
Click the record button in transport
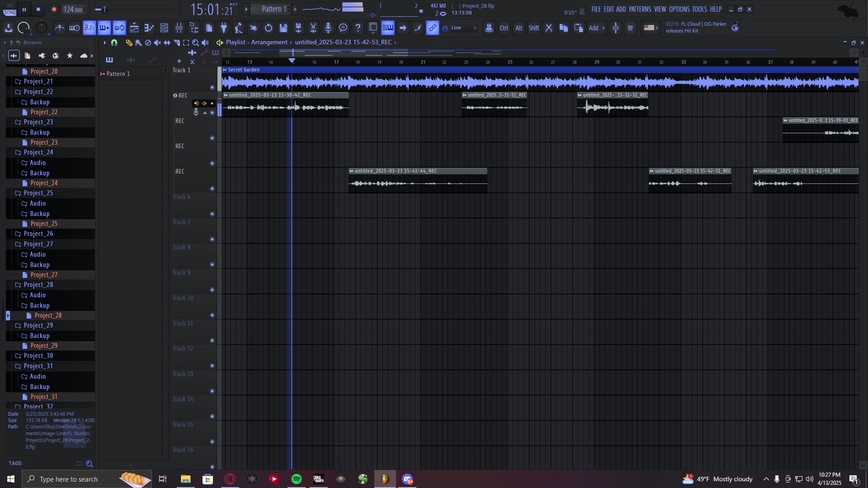pyautogui.click(x=54, y=9)
